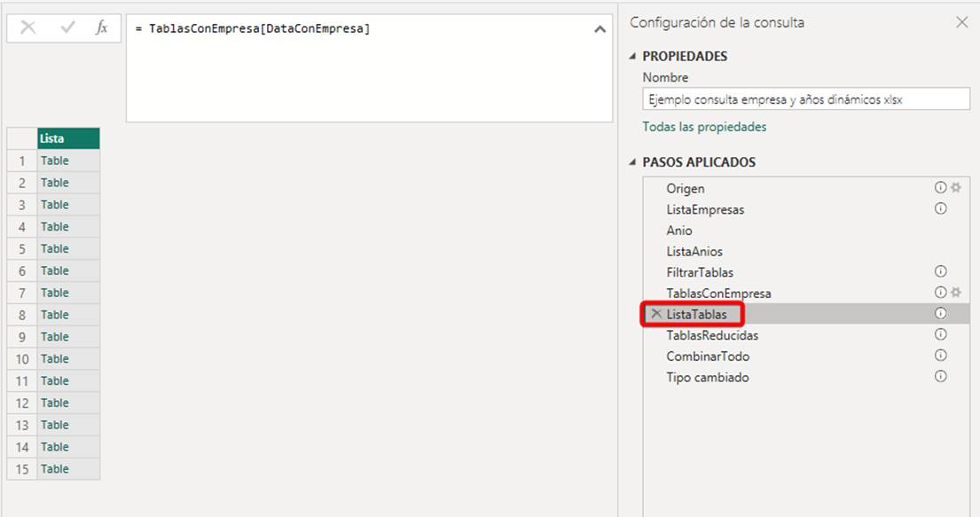Click the Lista column header
This screenshot has width=980, height=517.
pos(67,138)
